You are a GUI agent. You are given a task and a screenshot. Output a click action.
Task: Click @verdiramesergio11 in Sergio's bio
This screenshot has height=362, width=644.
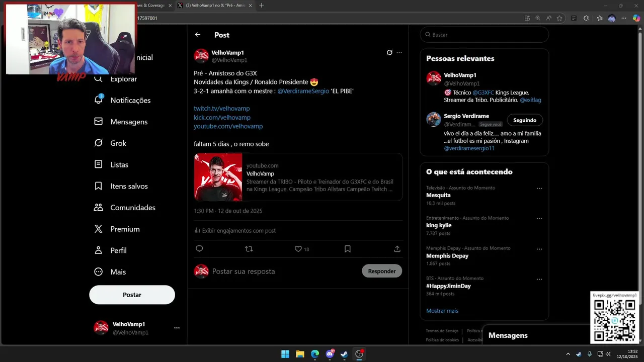tap(469, 148)
